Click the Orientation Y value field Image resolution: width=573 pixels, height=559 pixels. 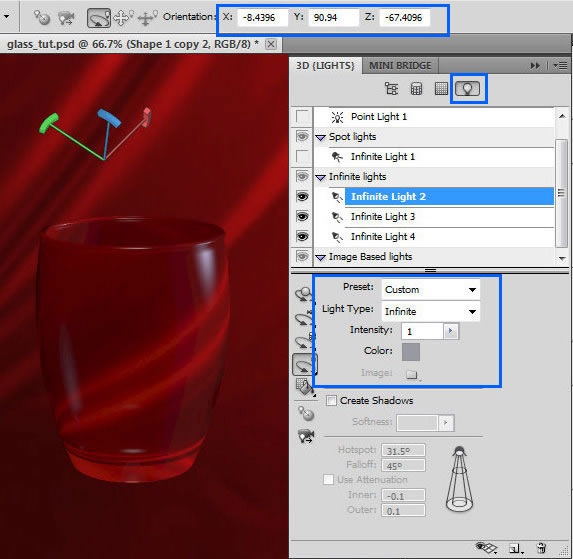coord(333,18)
